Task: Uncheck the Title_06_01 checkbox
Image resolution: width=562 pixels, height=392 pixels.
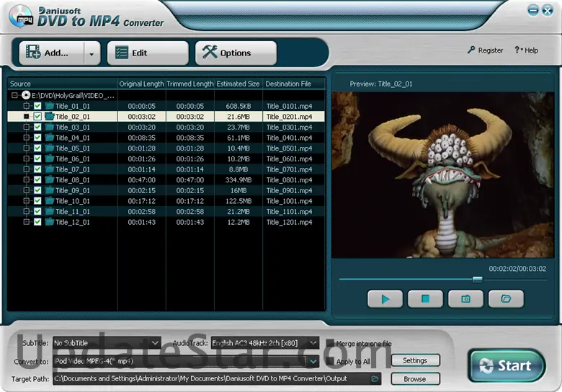Action: 37,159
